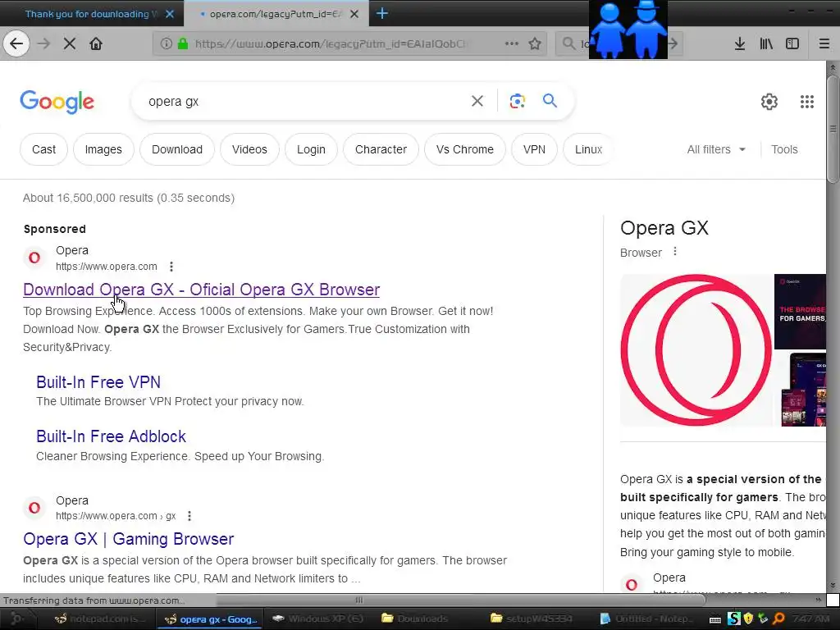Go to Google logo homepage

(x=57, y=102)
